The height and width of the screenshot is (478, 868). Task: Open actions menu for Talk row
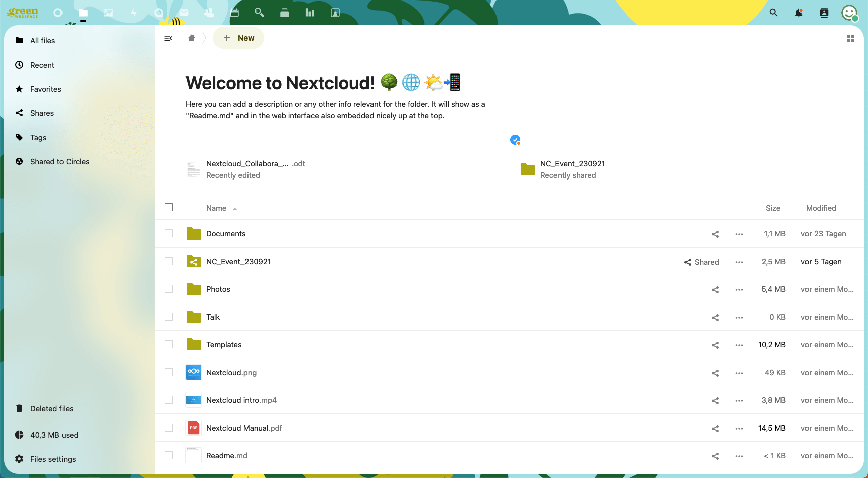tap(739, 318)
